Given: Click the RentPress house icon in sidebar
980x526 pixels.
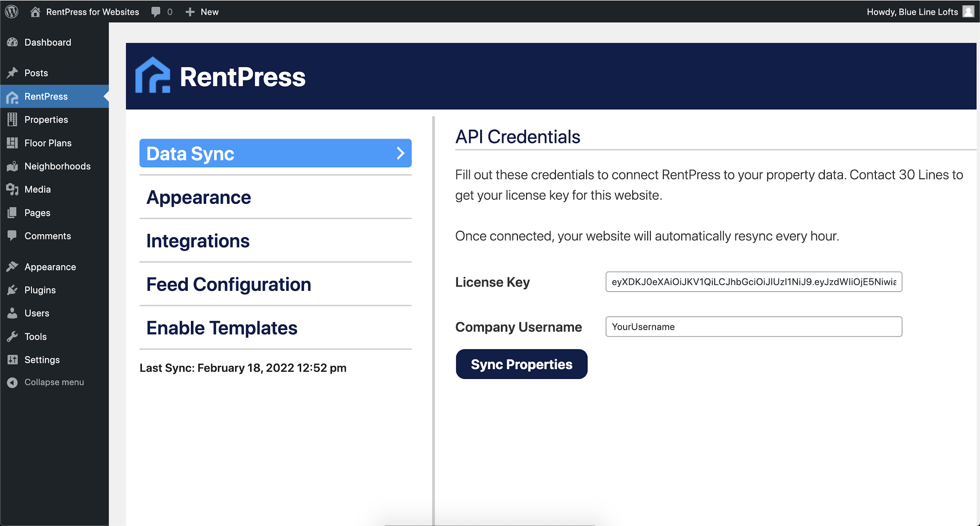Looking at the screenshot, I should point(12,97).
